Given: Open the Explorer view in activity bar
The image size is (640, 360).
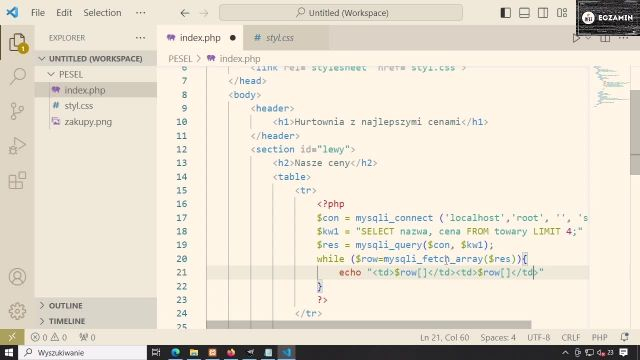Looking at the screenshot, I should pyautogui.click(x=18, y=42).
